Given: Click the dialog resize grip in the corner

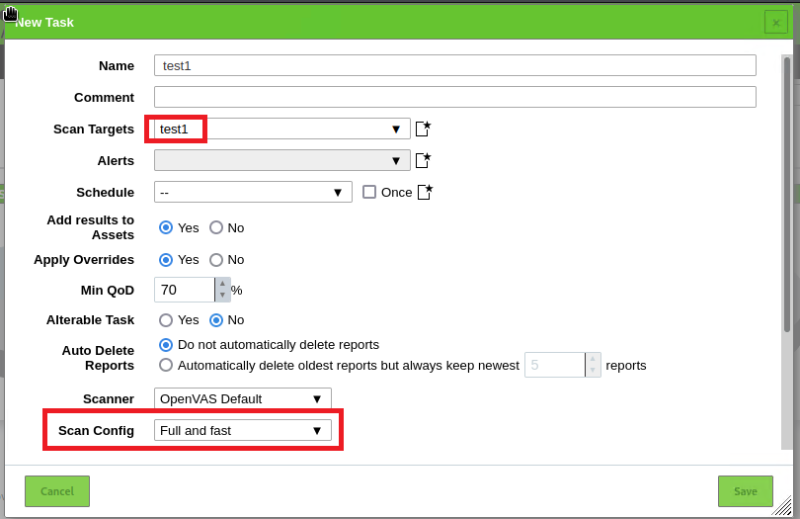Looking at the screenshot, I should point(782,508).
